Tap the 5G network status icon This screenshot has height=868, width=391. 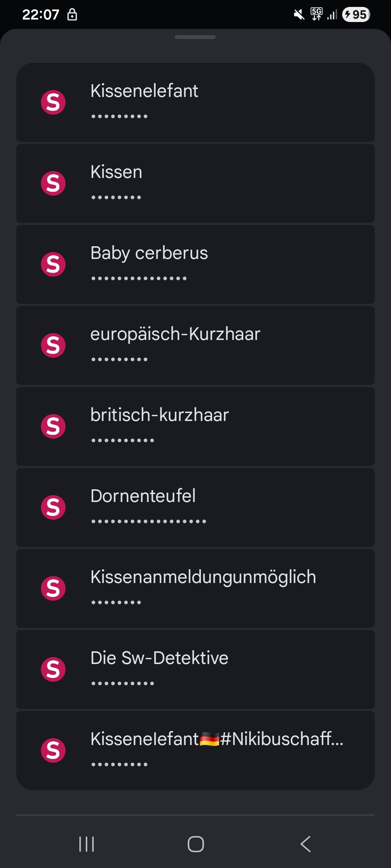[x=316, y=14]
